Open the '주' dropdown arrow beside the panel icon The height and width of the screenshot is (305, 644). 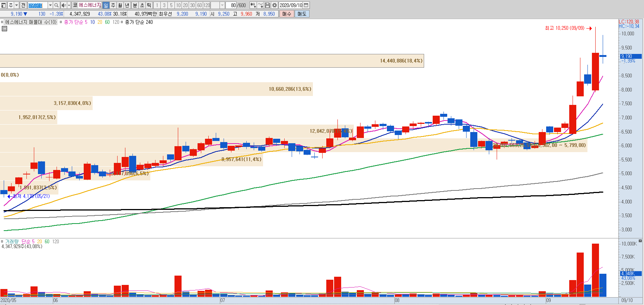coord(16,5)
